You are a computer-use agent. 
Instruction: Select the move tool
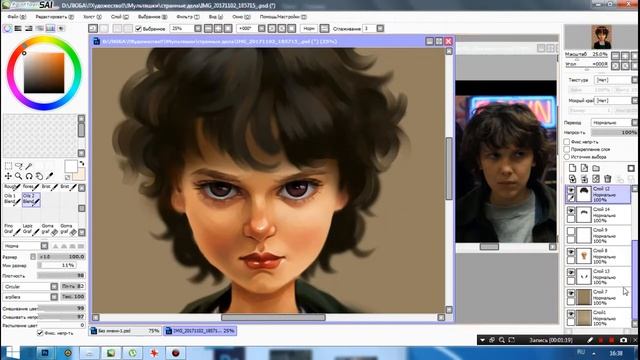[8, 176]
